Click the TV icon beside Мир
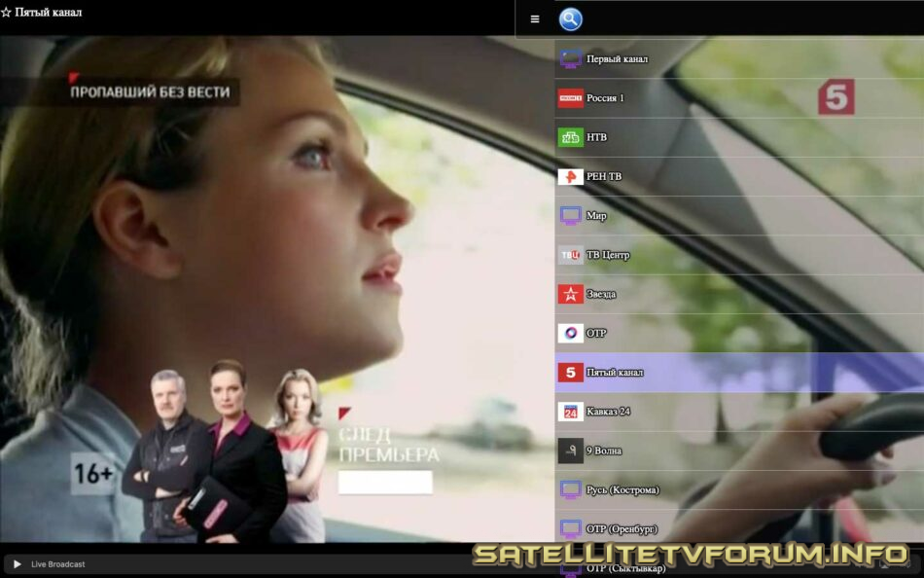The height and width of the screenshot is (578, 924). 570,216
